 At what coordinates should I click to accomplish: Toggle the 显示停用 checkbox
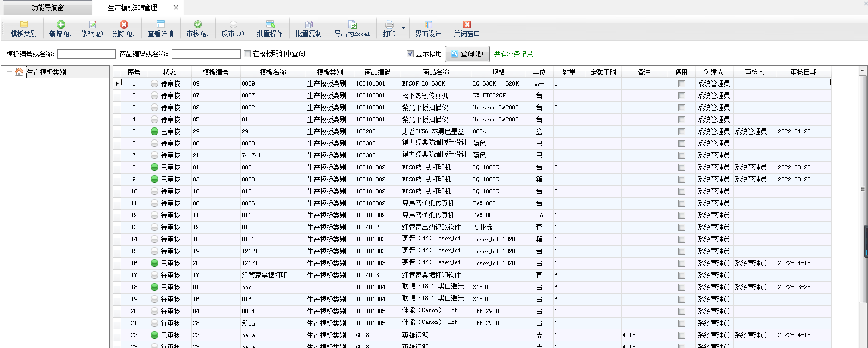click(x=411, y=54)
